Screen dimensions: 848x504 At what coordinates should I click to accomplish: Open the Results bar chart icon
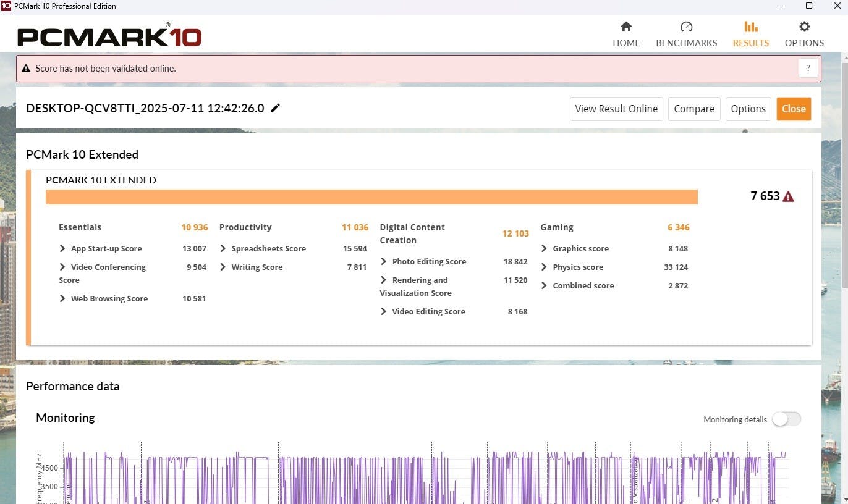pos(750,27)
